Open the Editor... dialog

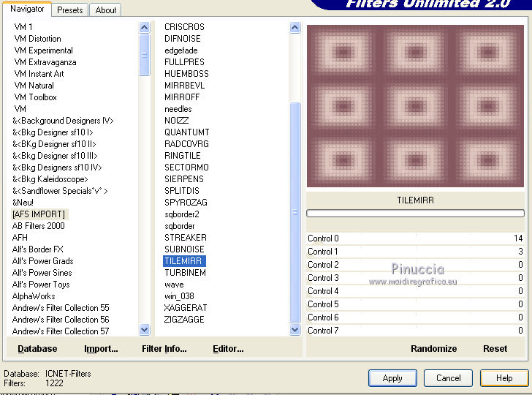click(x=228, y=349)
